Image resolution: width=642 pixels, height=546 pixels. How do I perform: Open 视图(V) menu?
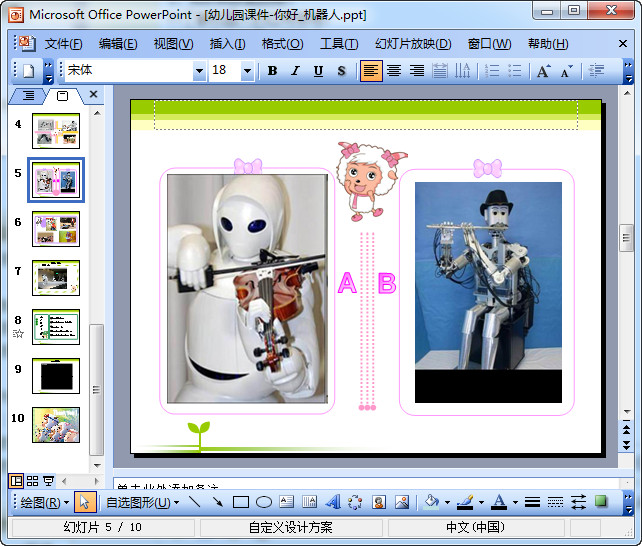click(173, 44)
